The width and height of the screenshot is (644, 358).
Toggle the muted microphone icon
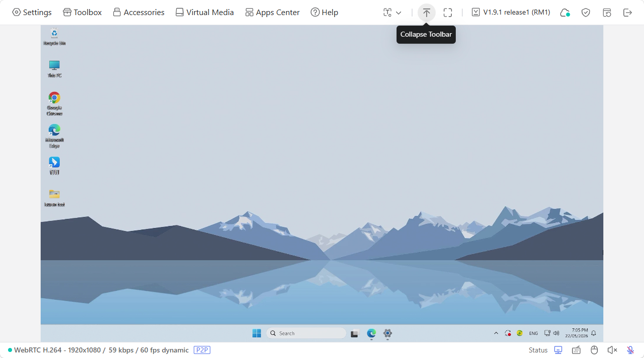[x=630, y=350]
